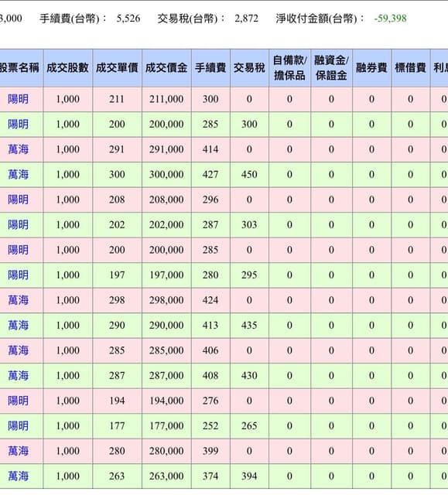Open the 陽明 link priced at 208
This screenshot has height=495, width=448.
coord(18,200)
